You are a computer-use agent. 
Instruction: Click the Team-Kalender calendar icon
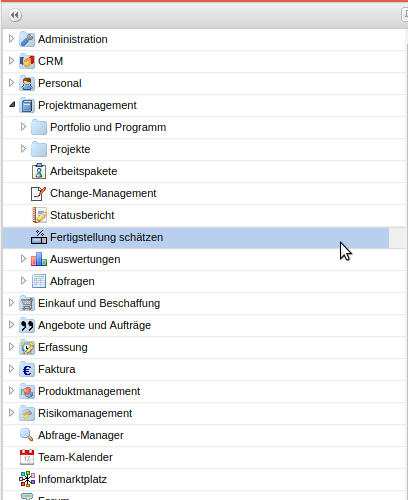27,457
